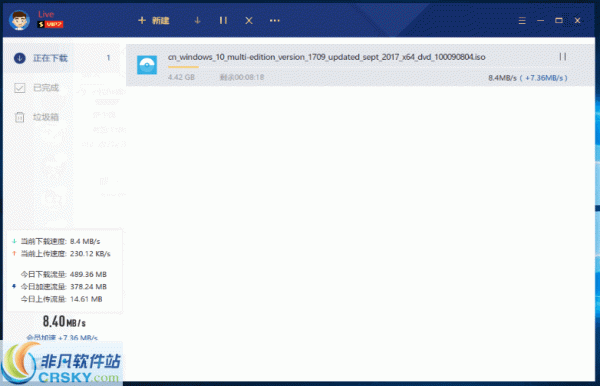Click the VIP7 membership badge
The width and height of the screenshot is (600, 386).
click(51, 24)
